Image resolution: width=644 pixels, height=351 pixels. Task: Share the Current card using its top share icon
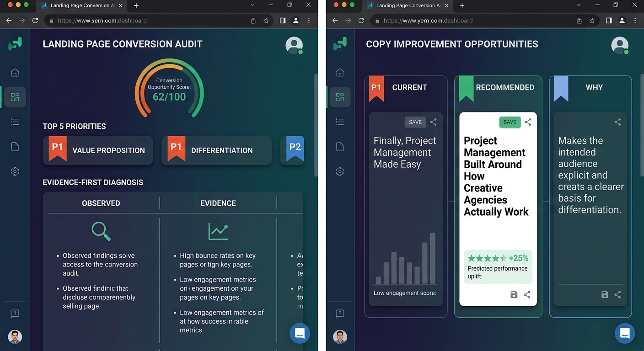pos(434,122)
